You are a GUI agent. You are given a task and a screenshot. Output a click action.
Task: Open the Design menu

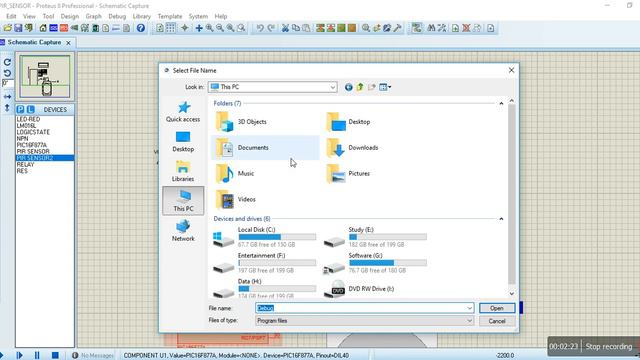coord(70,16)
